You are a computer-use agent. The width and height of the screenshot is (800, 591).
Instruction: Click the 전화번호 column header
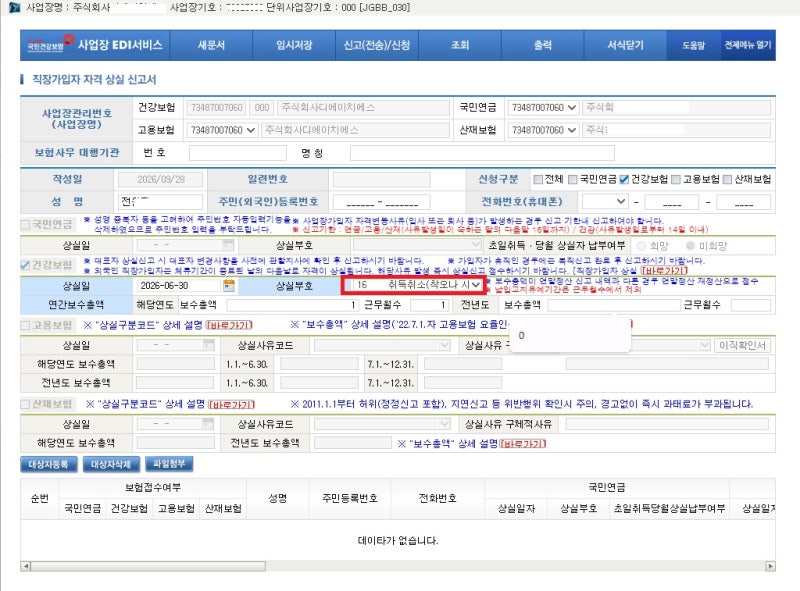(437, 498)
